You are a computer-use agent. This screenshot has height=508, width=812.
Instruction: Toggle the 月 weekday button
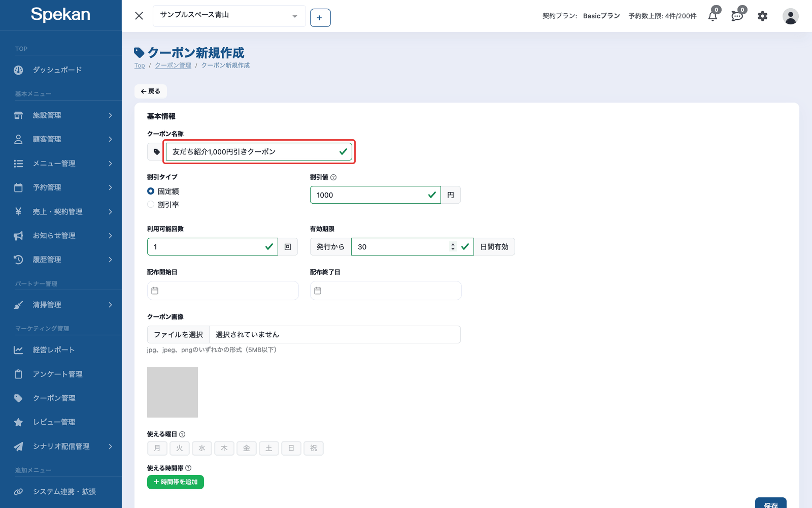(x=157, y=448)
